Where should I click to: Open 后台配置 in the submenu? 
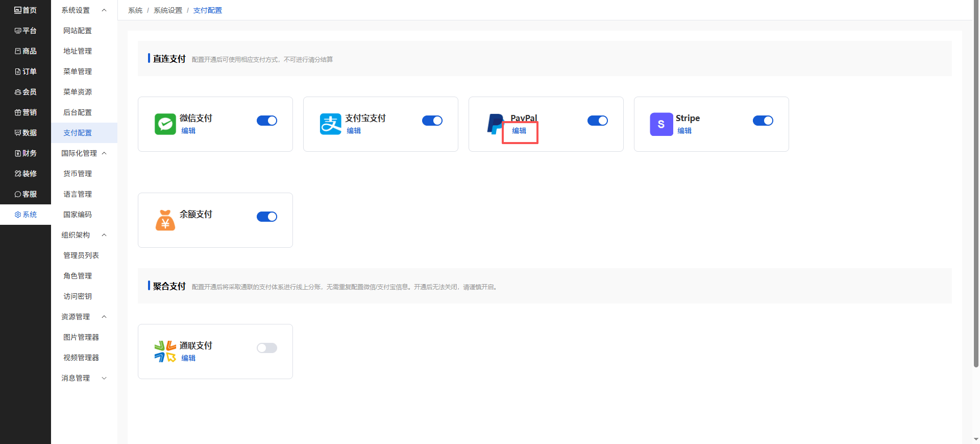[84, 112]
